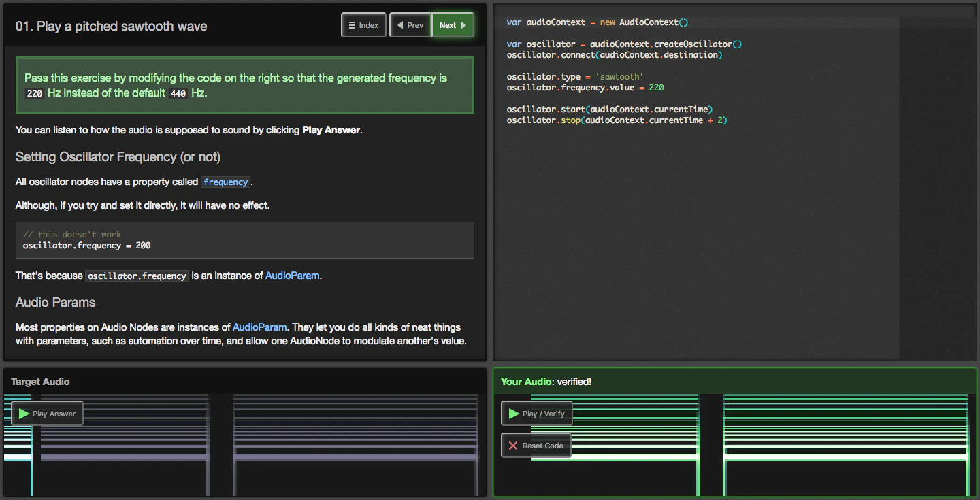
Task: Click the left arrow icon on Prev
Action: tap(400, 25)
